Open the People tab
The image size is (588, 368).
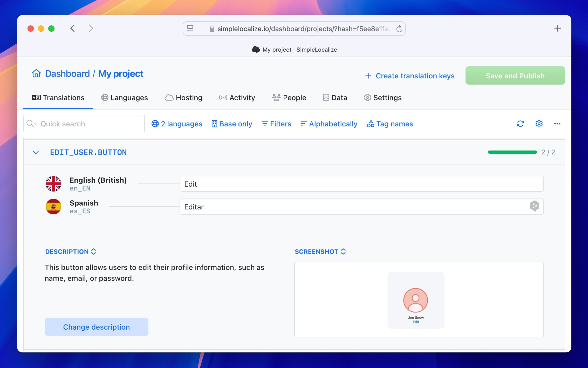[289, 98]
